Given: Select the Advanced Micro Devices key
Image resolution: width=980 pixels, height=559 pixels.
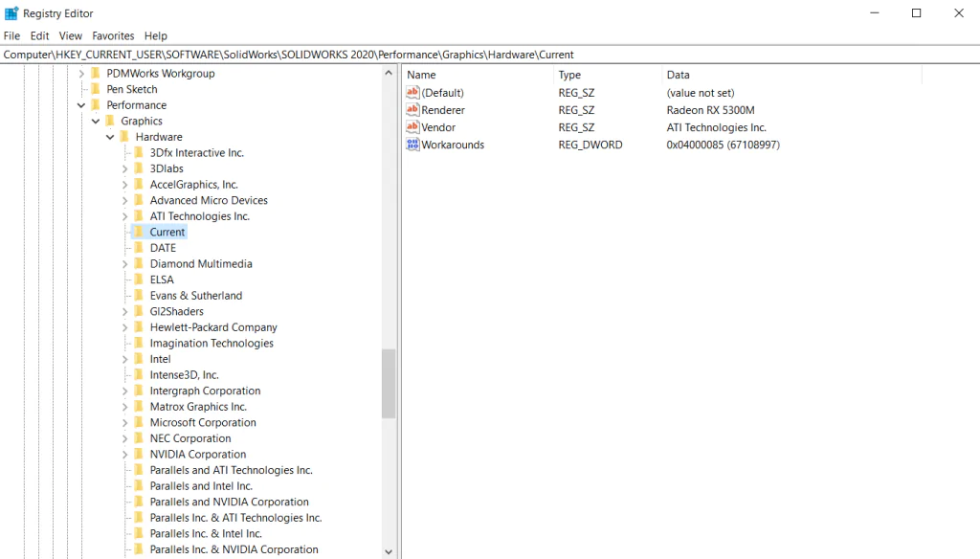Looking at the screenshot, I should (x=209, y=200).
